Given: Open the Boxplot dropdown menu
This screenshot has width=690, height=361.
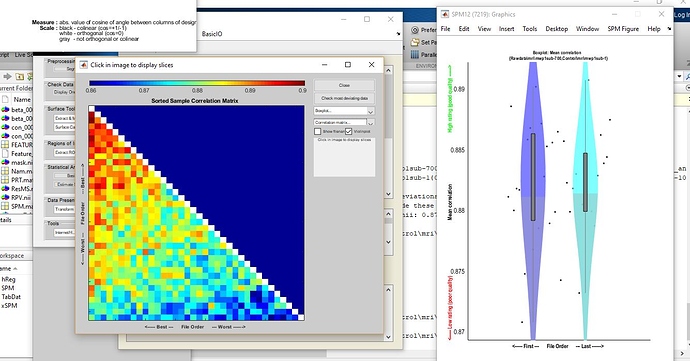Looking at the screenshot, I should [x=344, y=111].
